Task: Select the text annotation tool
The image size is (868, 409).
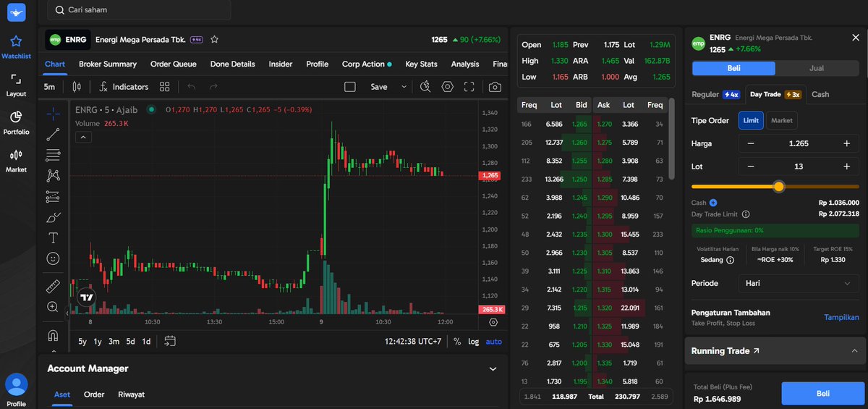Action: 53,237
